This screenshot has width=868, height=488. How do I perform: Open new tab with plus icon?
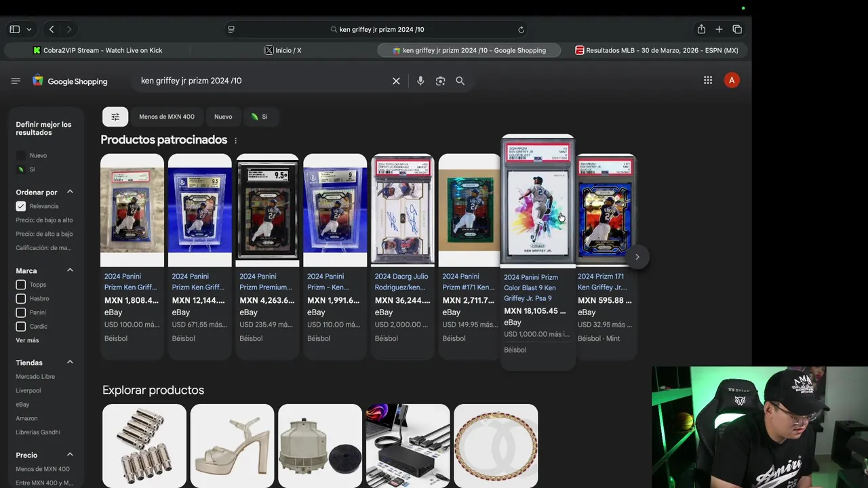tap(719, 29)
